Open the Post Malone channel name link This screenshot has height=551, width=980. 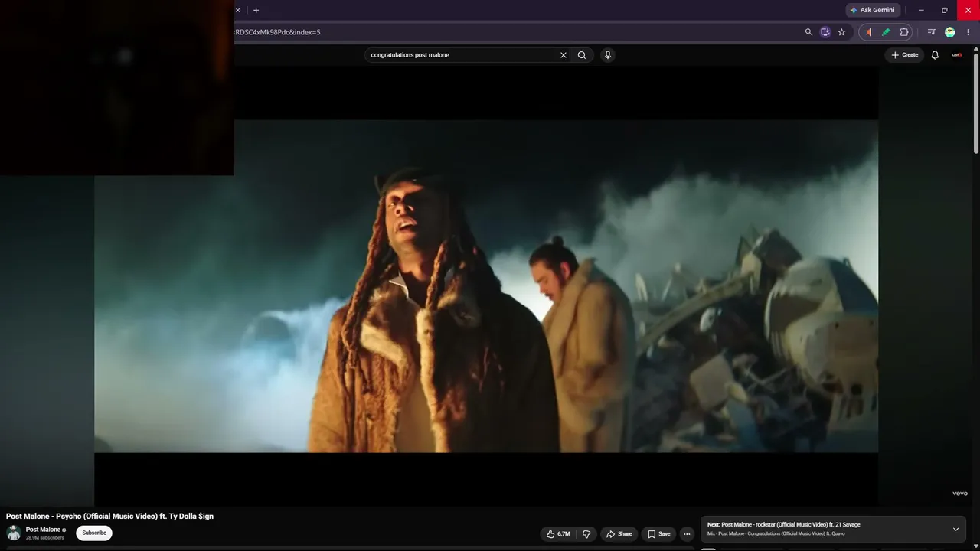43,530
